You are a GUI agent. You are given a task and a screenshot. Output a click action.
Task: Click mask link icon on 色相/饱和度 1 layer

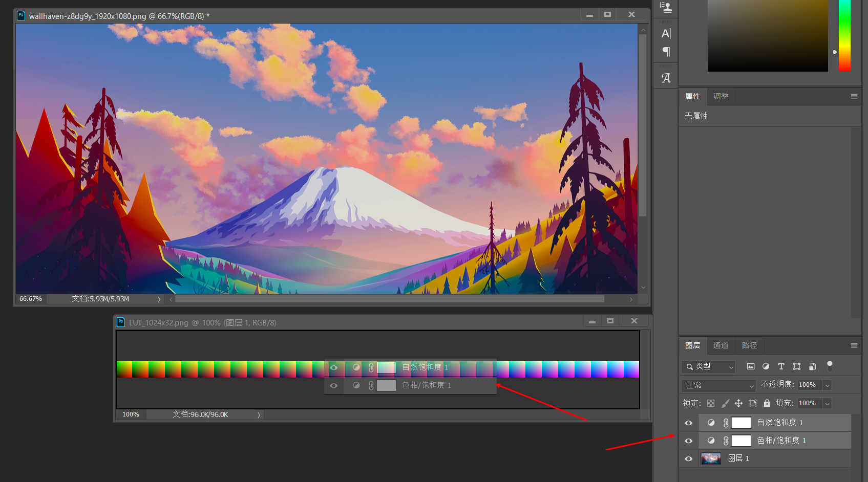(726, 441)
